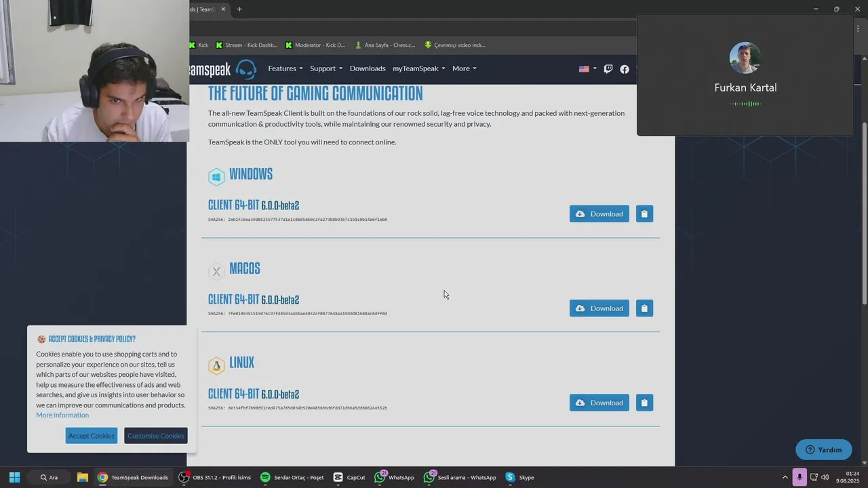Image resolution: width=868 pixels, height=488 pixels.
Task: Open the US flag language selector
Action: pos(587,68)
